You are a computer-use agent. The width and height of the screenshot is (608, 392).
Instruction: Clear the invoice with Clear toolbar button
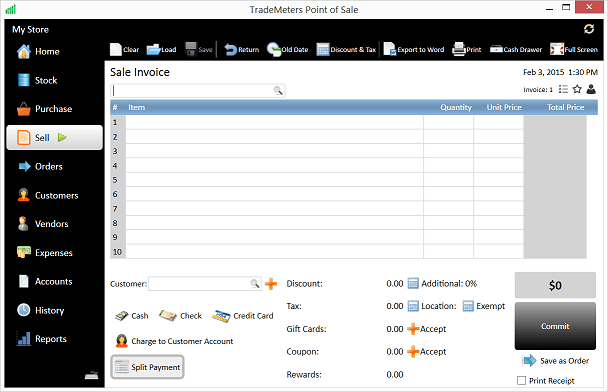[124, 50]
